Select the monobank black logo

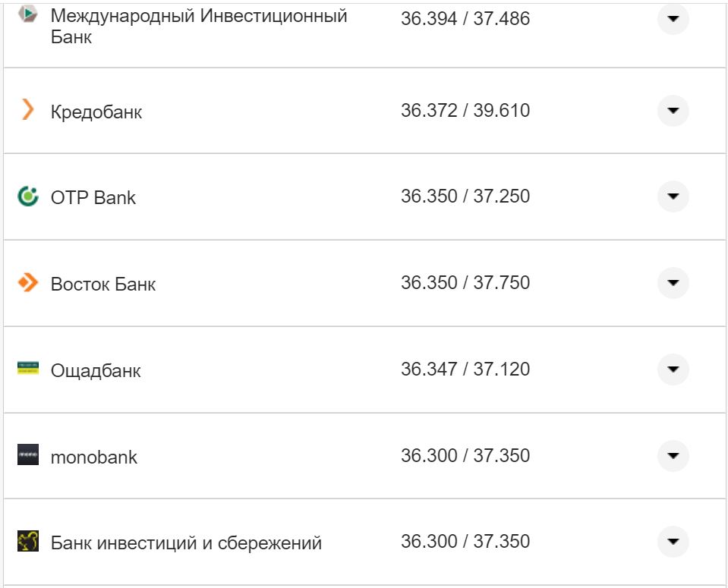28,456
